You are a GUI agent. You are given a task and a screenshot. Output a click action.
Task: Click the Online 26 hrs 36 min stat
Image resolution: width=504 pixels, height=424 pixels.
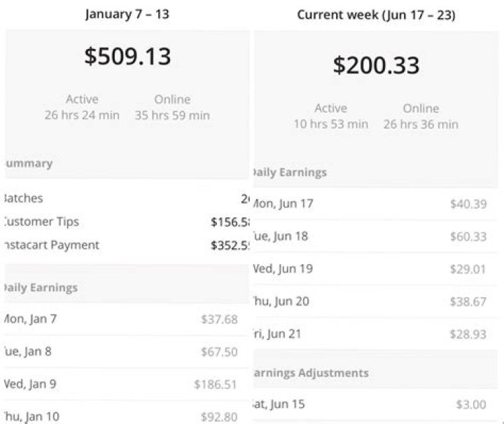pyautogui.click(x=421, y=116)
